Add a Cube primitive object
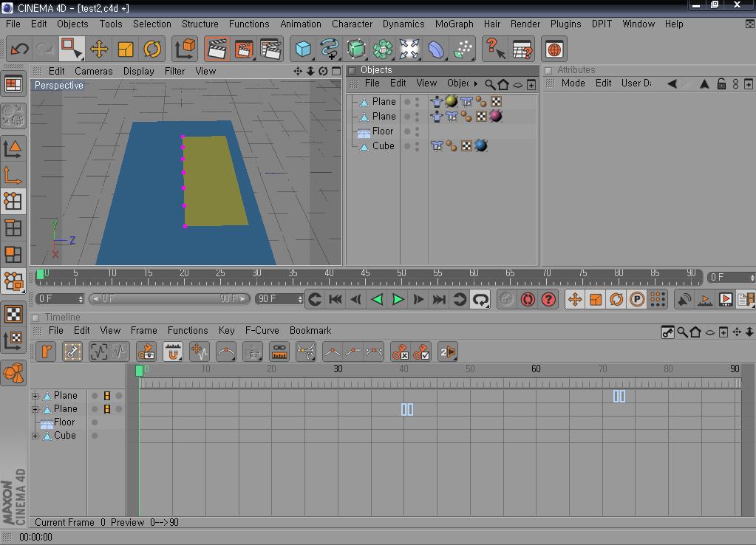 coord(303,49)
